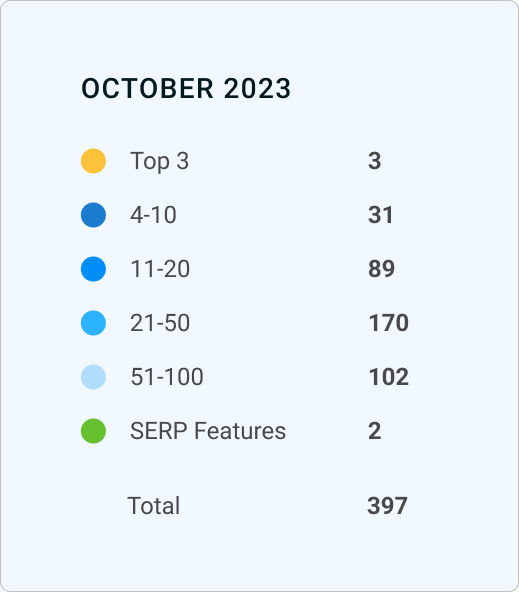Click the 4-10 value 31
519x592 pixels.
tap(380, 215)
